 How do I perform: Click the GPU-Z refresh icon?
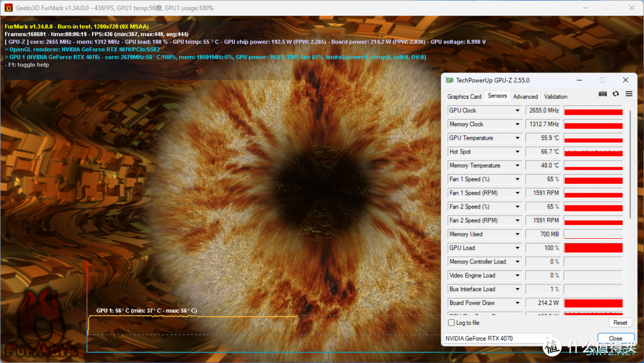(615, 94)
